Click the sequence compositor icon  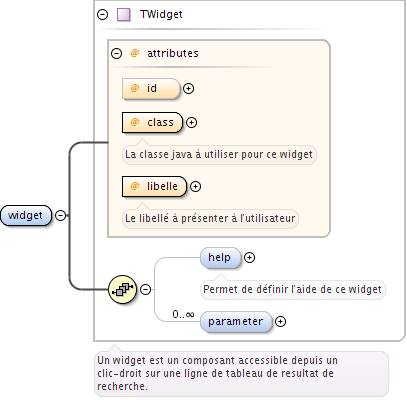pos(123,289)
